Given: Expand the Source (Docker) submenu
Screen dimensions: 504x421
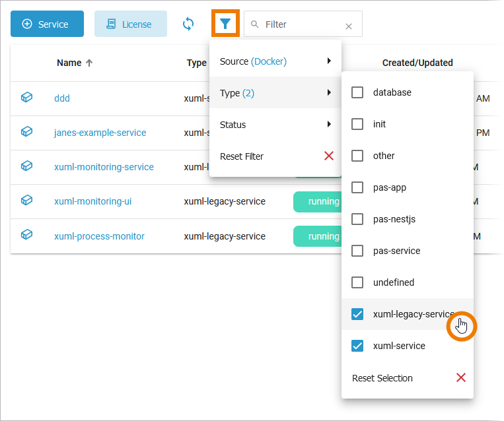Looking at the screenshot, I should pos(275,61).
